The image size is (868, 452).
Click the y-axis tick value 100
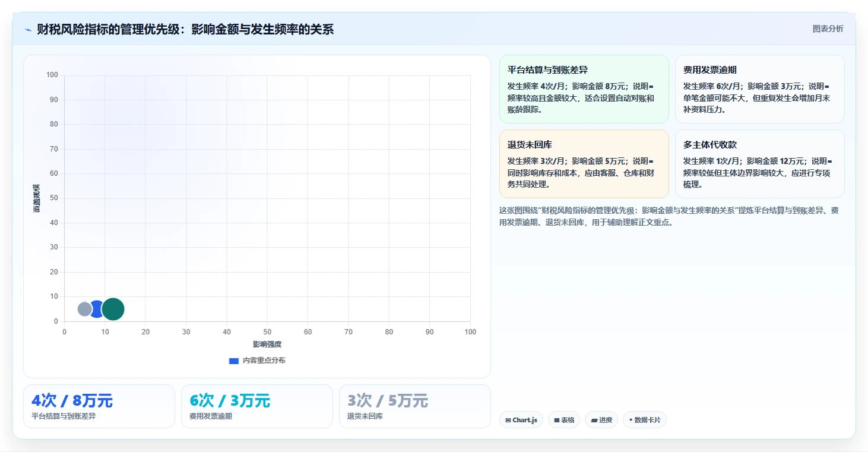coord(52,75)
